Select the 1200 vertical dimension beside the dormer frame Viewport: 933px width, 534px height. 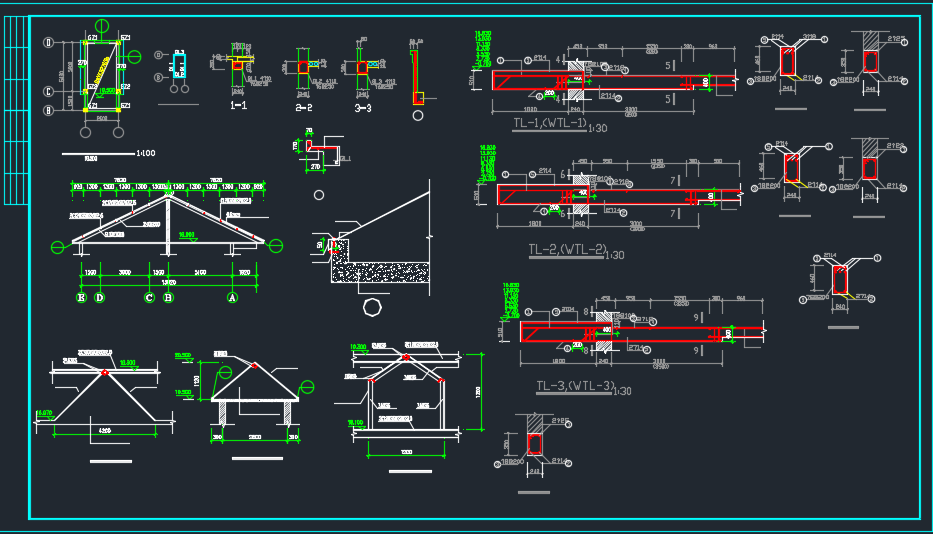478,392
